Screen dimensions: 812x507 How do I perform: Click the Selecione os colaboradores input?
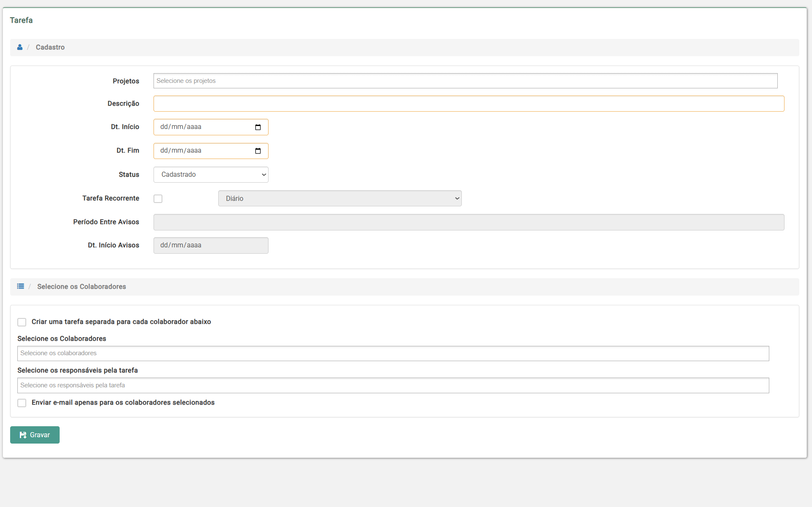coord(393,354)
